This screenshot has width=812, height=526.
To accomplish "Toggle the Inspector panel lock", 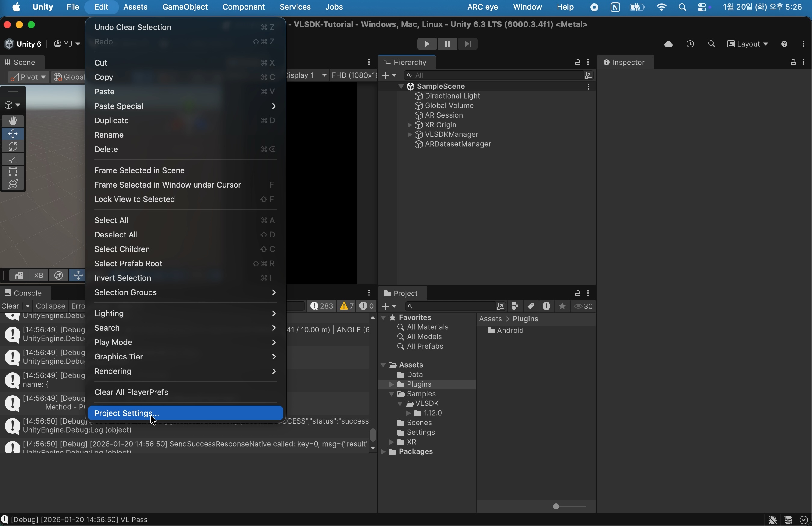I will click(x=793, y=63).
